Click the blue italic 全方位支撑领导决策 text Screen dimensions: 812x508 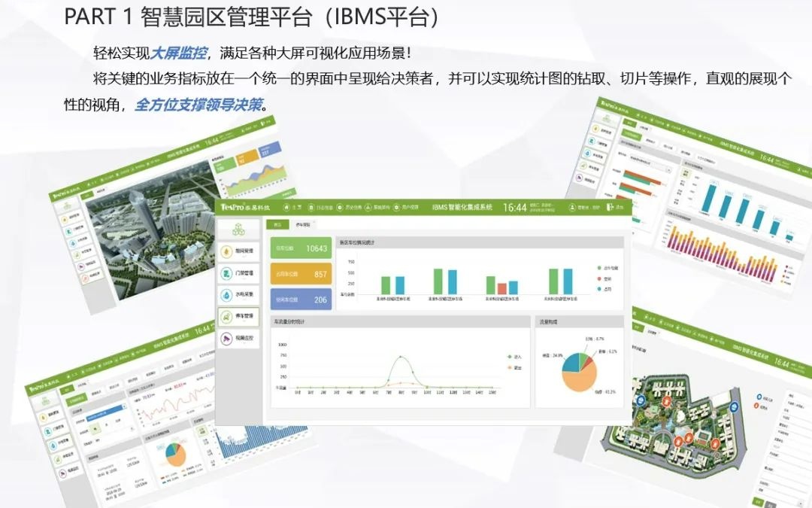(x=198, y=105)
